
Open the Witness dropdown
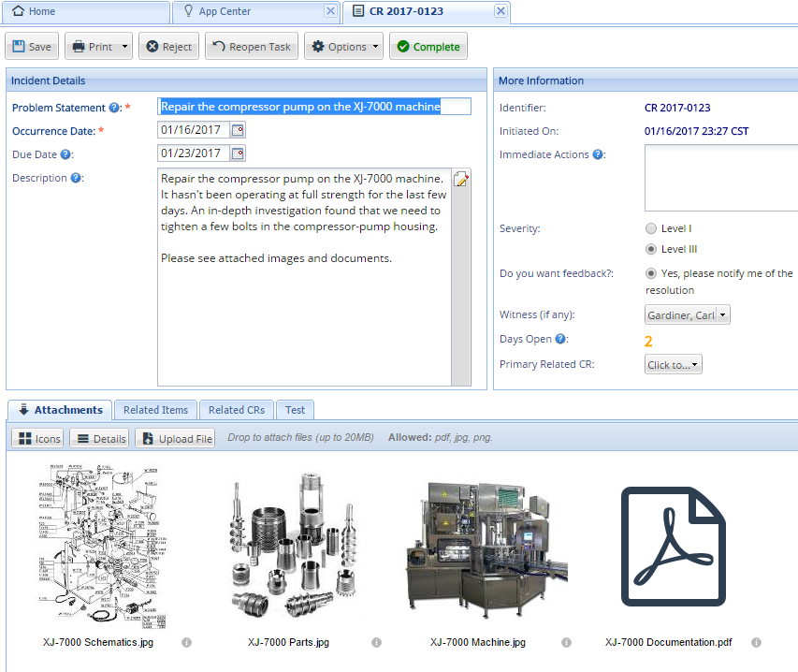point(687,314)
